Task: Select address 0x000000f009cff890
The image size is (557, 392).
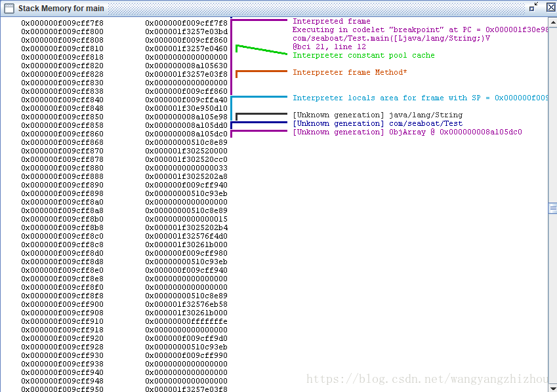Action: point(62,185)
